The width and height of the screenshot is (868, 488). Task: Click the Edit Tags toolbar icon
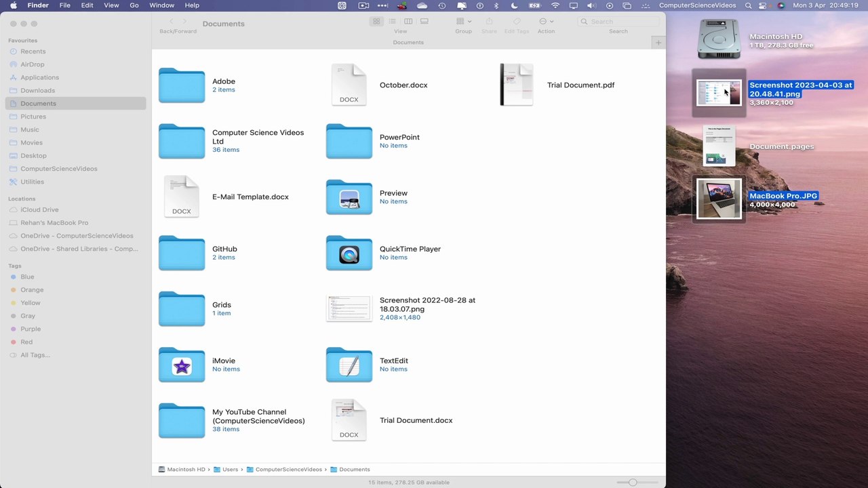pyautogui.click(x=517, y=22)
